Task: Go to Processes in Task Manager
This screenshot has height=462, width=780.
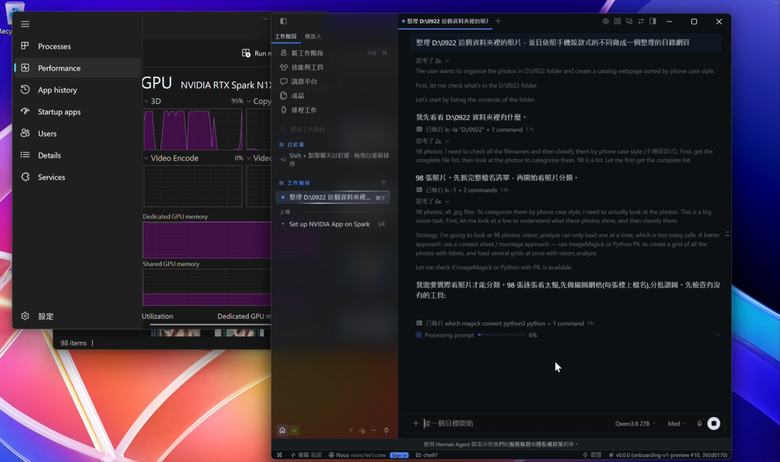Action: (77, 46)
